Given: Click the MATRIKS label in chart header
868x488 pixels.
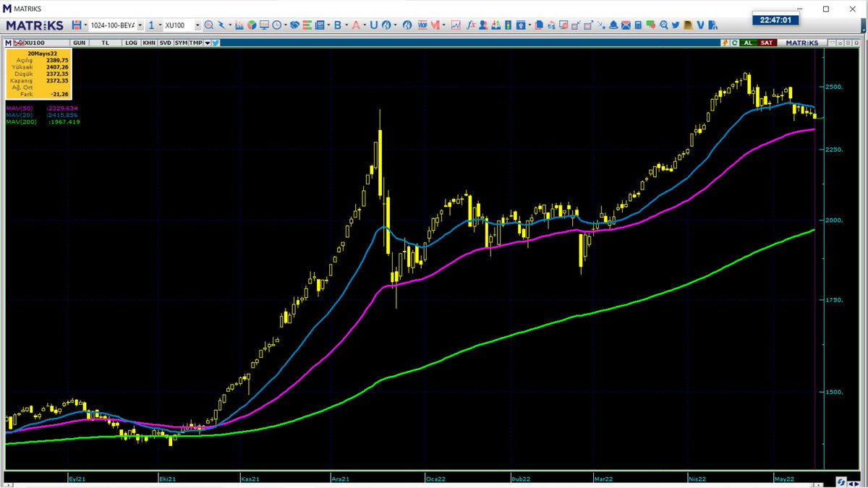Looking at the screenshot, I should [802, 43].
